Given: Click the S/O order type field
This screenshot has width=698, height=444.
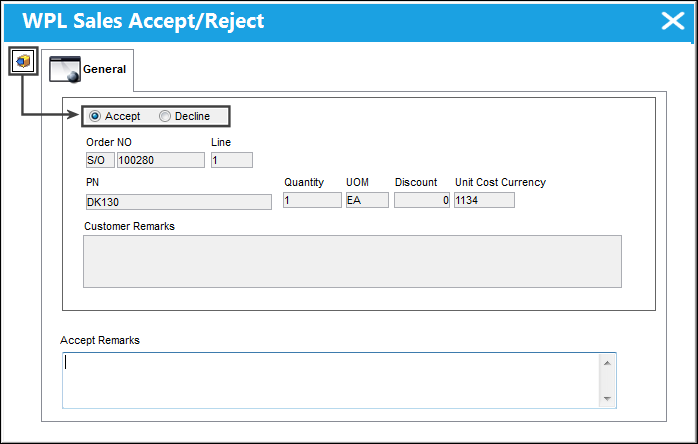Looking at the screenshot, I should click(100, 160).
